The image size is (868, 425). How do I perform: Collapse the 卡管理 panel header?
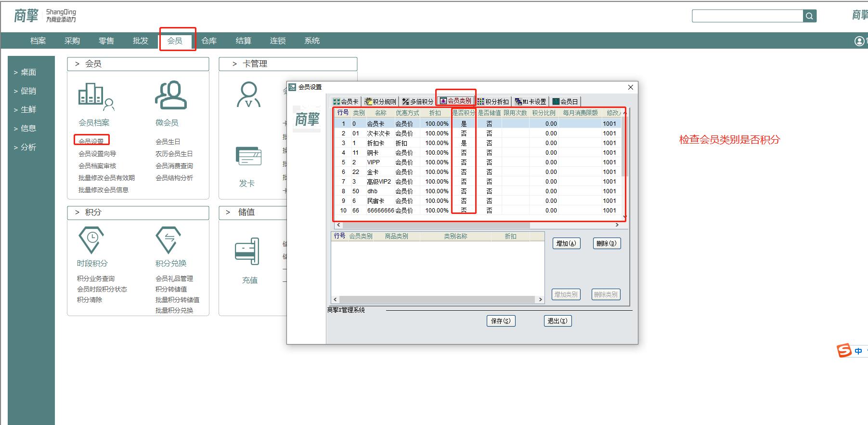click(288, 64)
